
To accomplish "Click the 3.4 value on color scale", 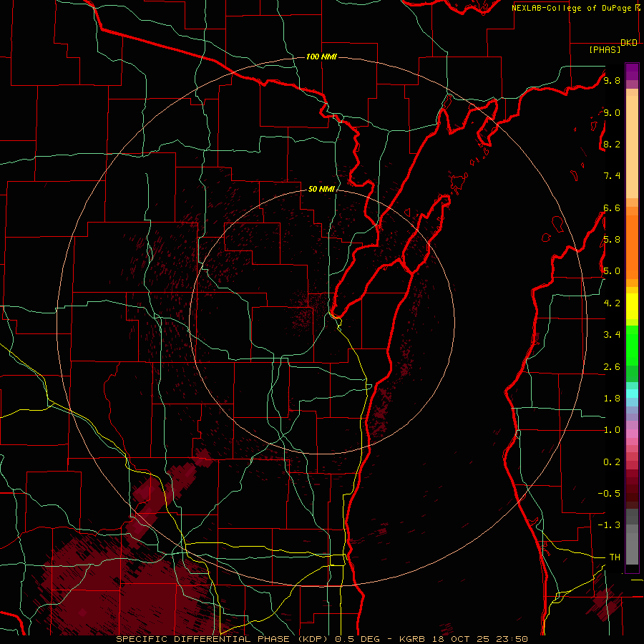I will coord(612,335).
